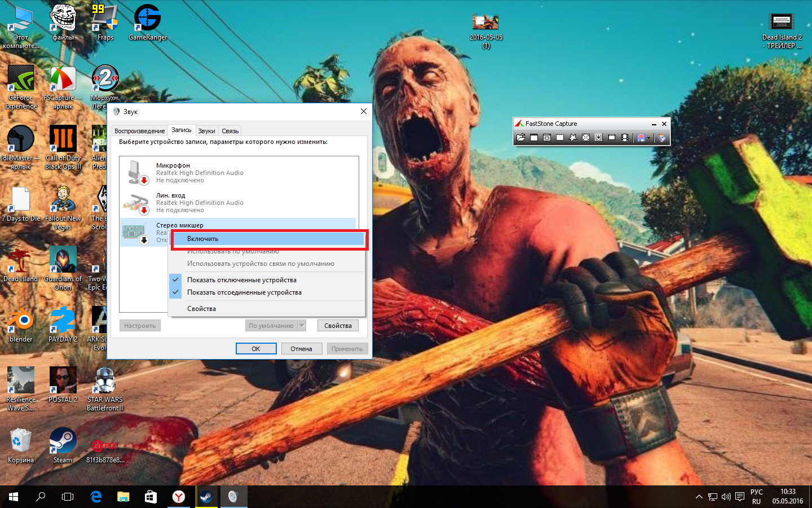Launch the FastStone screen recorder
The image size is (812, 508).
tap(624, 138)
